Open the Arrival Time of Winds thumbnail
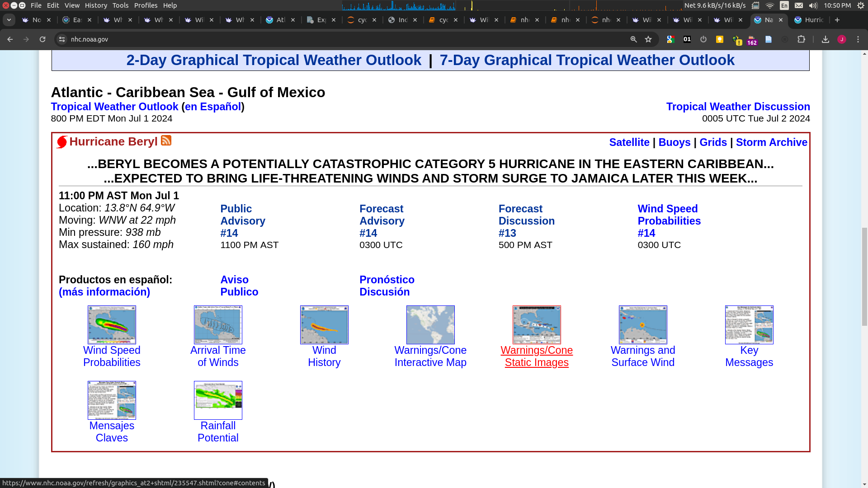This screenshot has height=488, width=868. click(x=218, y=325)
